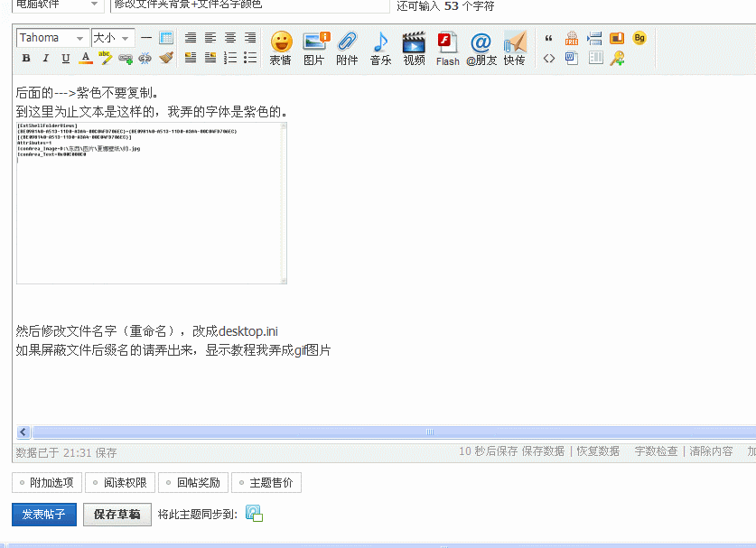Open the 电脑软件 category dropdown
The height and width of the screenshot is (548, 756).
point(58,5)
